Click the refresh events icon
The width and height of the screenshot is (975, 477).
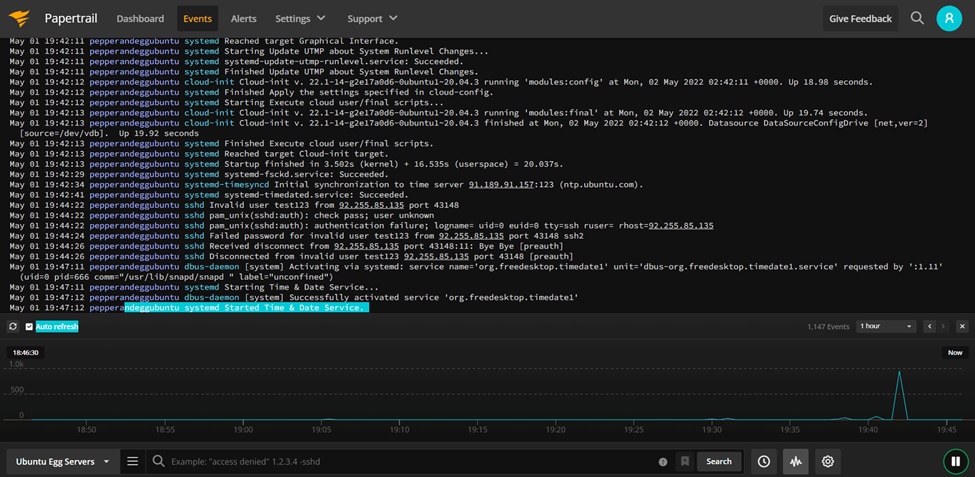coord(13,326)
